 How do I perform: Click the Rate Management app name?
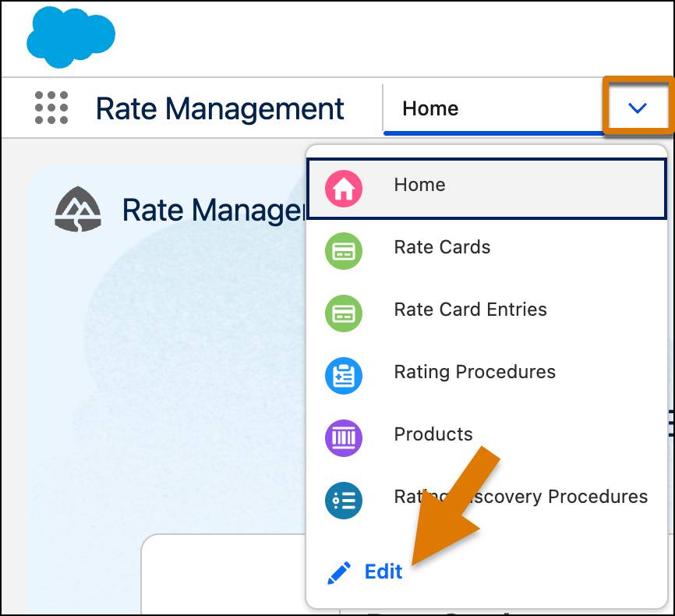220,108
